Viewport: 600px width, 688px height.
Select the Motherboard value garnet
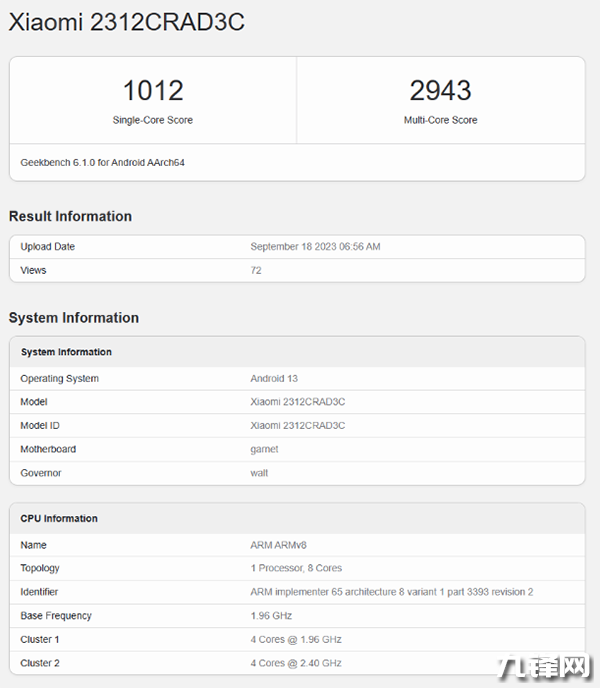pyautogui.click(x=265, y=449)
